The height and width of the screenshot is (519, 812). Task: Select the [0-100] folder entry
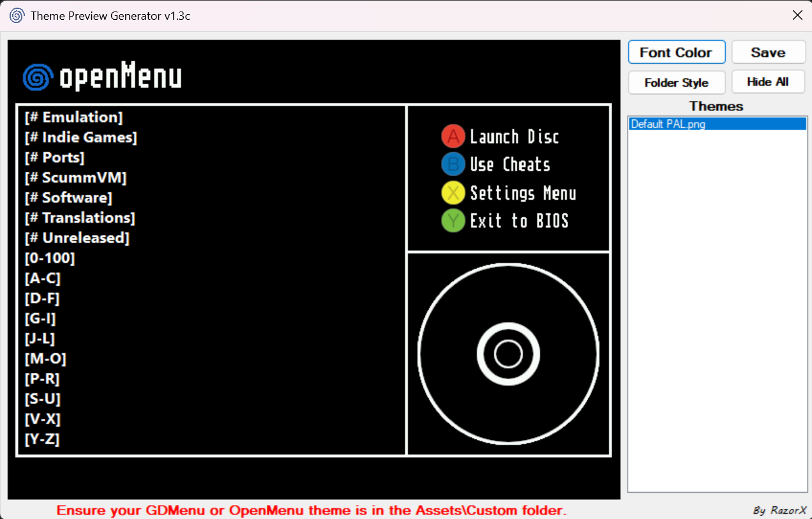[50, 259]
